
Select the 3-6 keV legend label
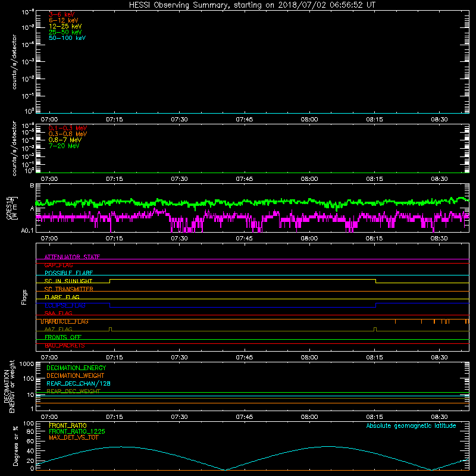(x=61, y=14)
